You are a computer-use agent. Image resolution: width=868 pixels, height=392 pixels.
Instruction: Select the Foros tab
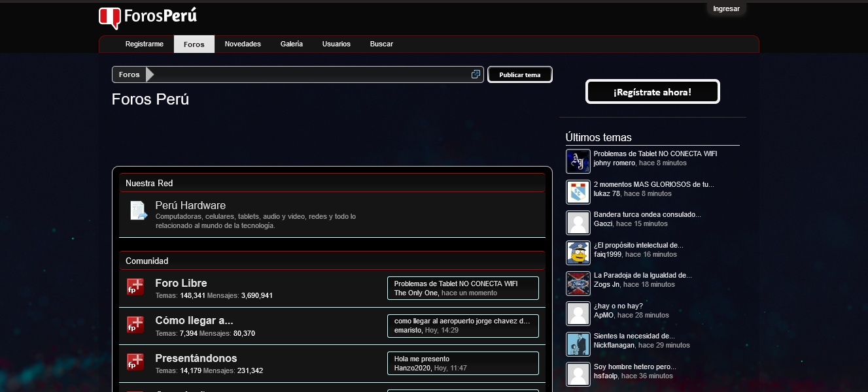tap(194, 44)
